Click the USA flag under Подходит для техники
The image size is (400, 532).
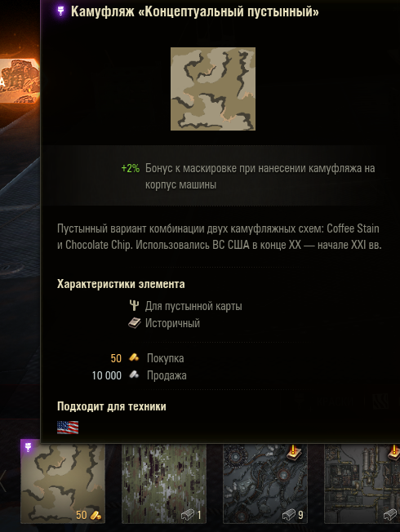(x=68, y=428)
